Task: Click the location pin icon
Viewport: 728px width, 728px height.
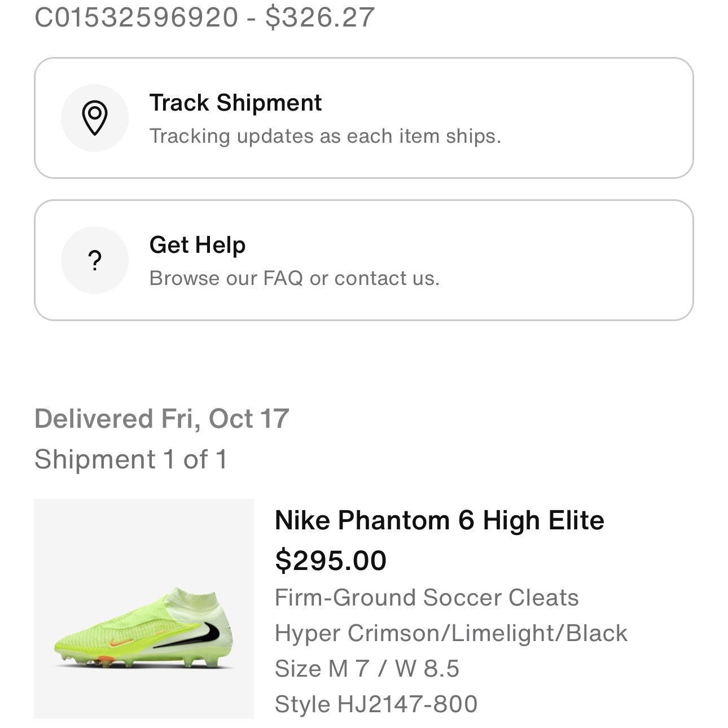Action: pyautogui.click(x=94, y=118)
